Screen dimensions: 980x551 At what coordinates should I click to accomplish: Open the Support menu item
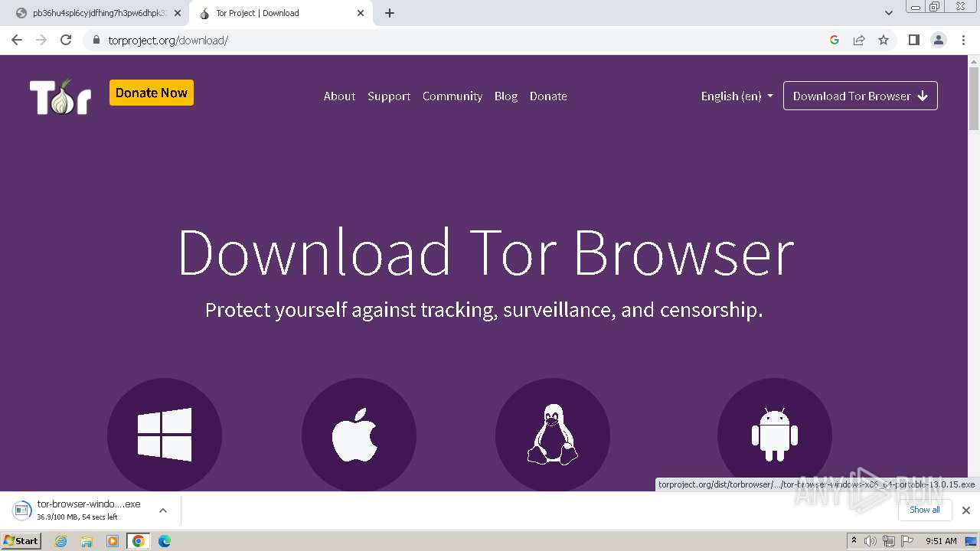tap(389, 96)
